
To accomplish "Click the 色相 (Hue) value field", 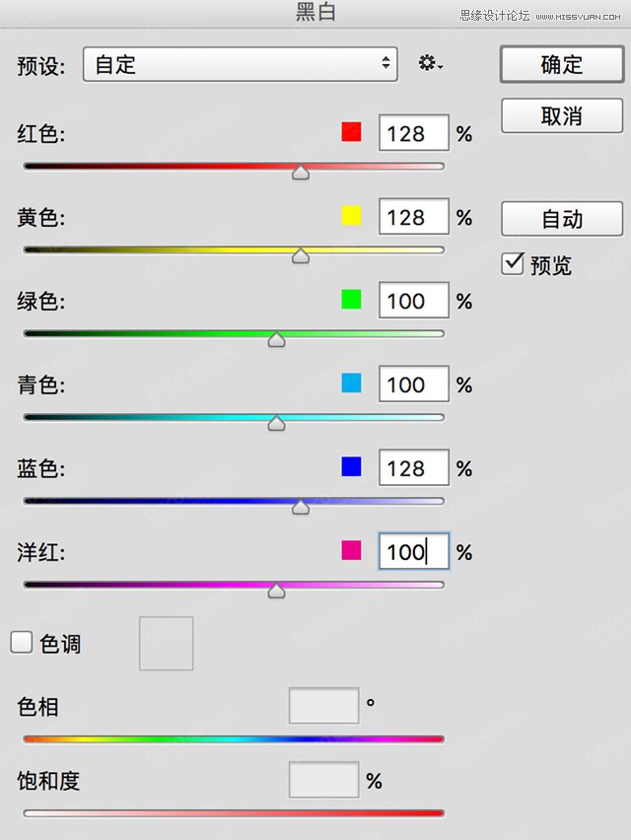I will point(323,706).
